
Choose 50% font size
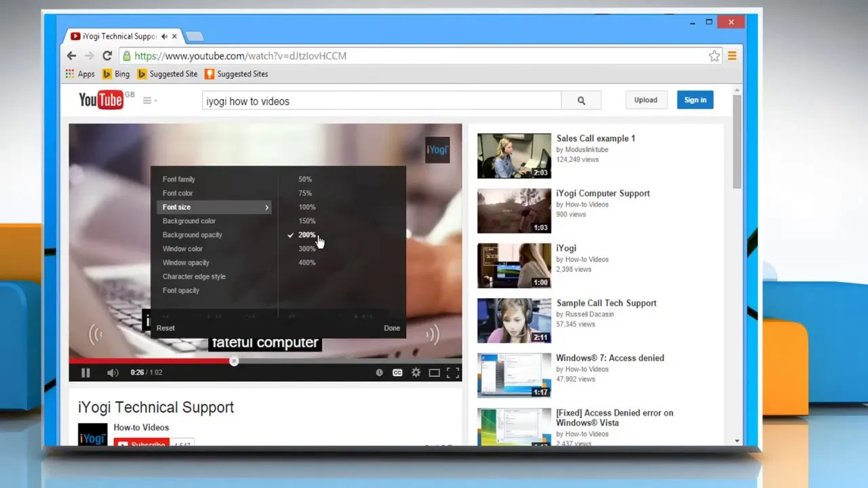305,180
